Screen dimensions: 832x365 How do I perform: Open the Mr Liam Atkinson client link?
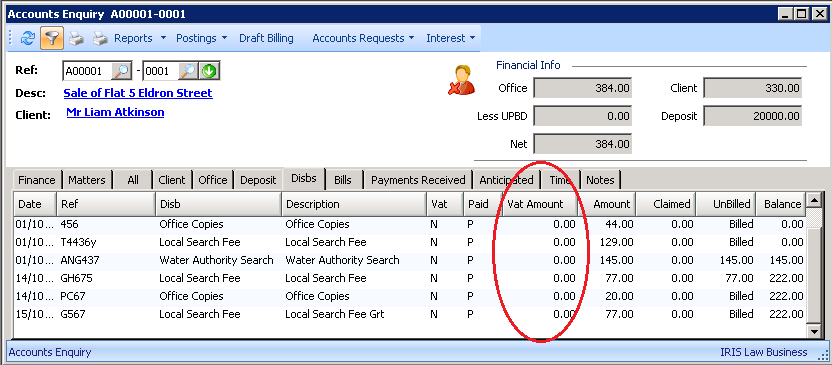coord(115,112)
